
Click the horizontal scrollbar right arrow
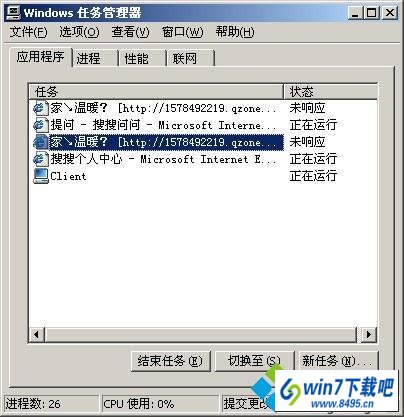(x=368, y=334)
